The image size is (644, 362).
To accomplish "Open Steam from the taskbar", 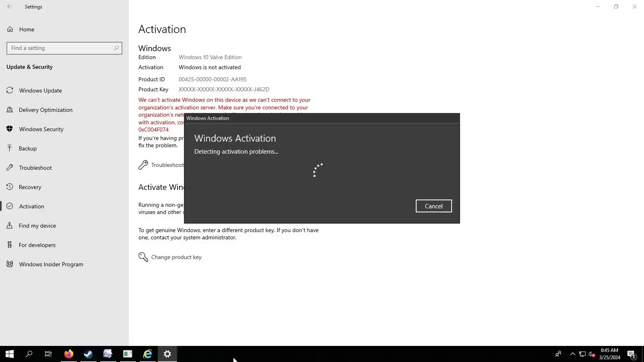I will coord(89,354).
